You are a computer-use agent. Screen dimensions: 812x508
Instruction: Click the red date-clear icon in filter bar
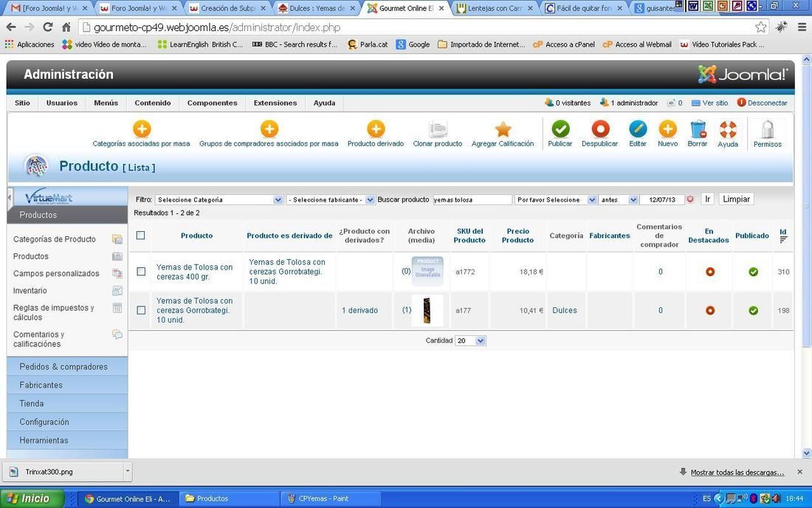click(x=690, y=199)
